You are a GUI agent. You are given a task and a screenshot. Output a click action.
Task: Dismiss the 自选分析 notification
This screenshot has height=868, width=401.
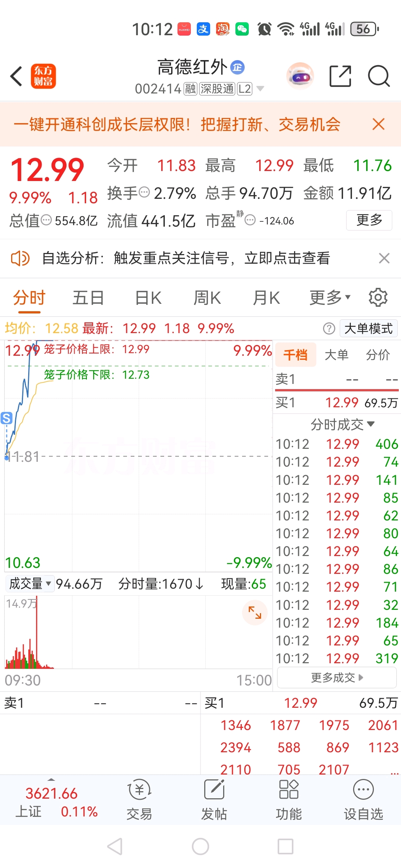384,258
